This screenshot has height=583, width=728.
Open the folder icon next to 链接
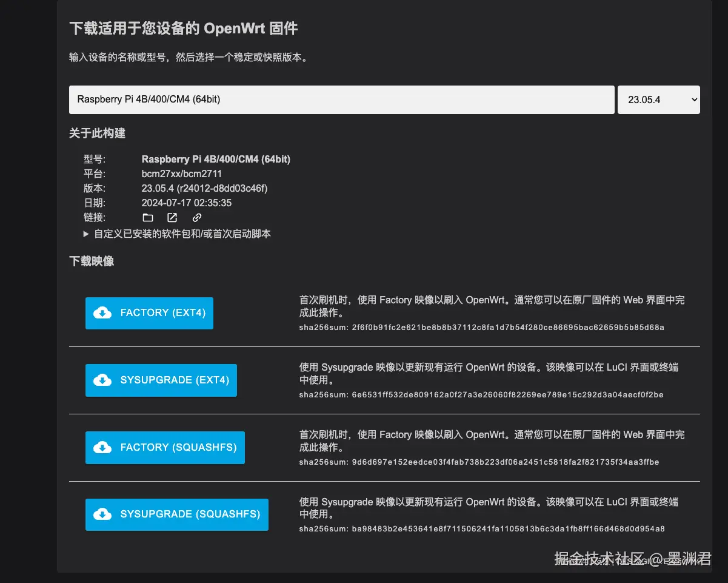pos(148,218)
